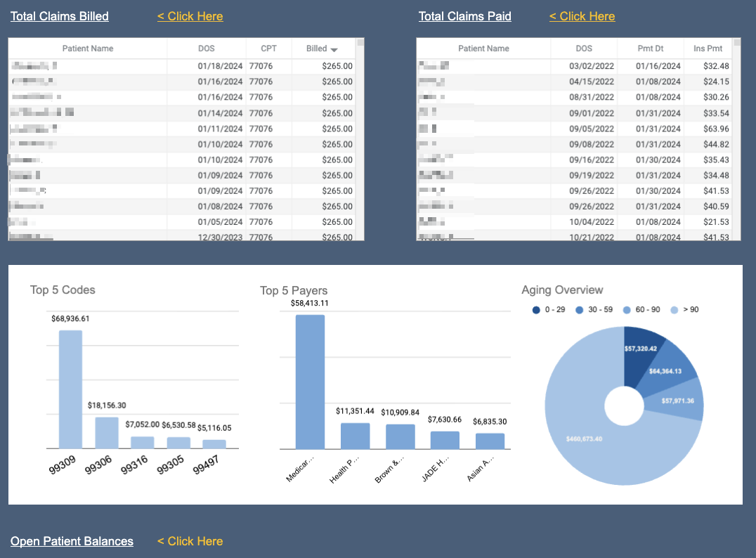This screenshot has height=558, width=756.
Task: Click the Brown &... payer bar
Action: (400, 436)
